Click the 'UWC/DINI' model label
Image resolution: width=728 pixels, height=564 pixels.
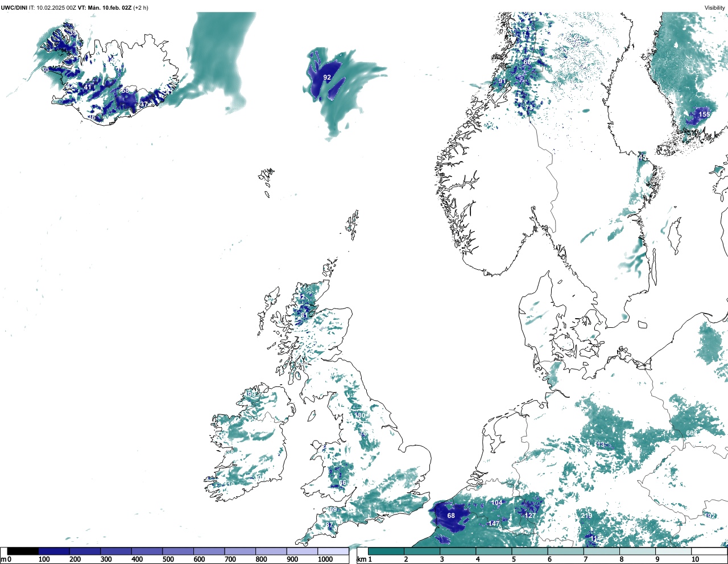(14, 8)
